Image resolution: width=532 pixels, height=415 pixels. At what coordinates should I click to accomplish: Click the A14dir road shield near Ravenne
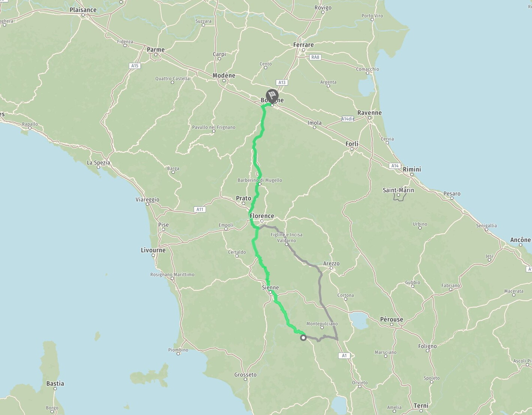tap(348, 119)
